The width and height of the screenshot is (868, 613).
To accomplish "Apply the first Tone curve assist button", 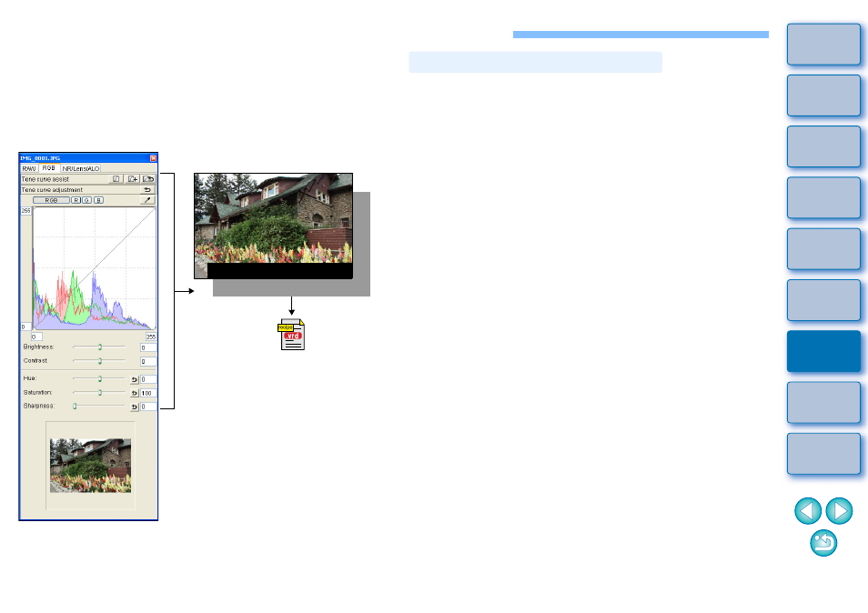I will point(116,178).
